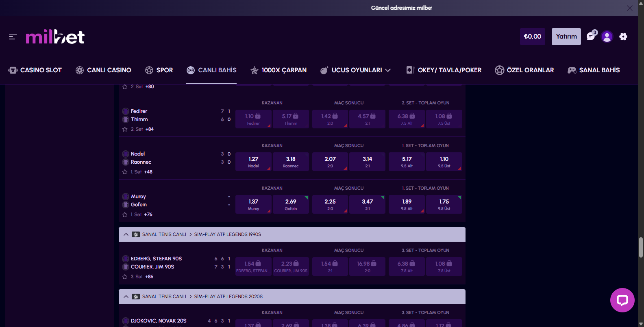Select Muroy match result 2:1 at 3.47
This screenshot has width=644, height=327.
[368, 204]
